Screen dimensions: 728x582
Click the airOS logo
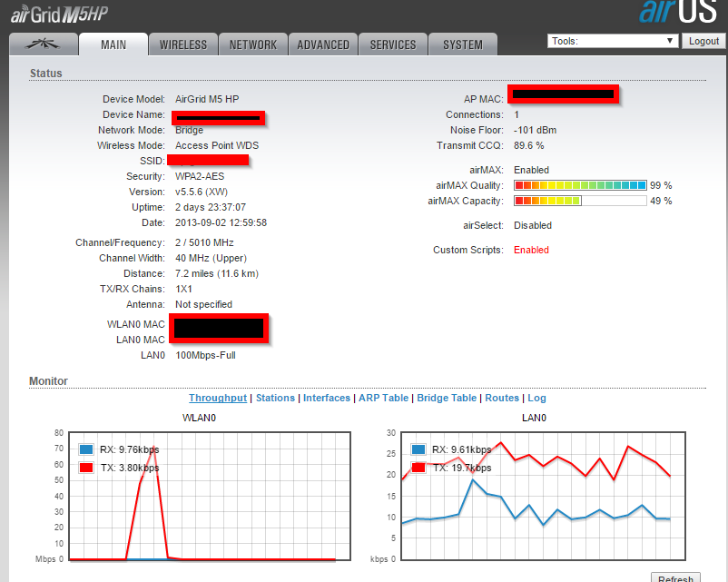click(678, 12)
